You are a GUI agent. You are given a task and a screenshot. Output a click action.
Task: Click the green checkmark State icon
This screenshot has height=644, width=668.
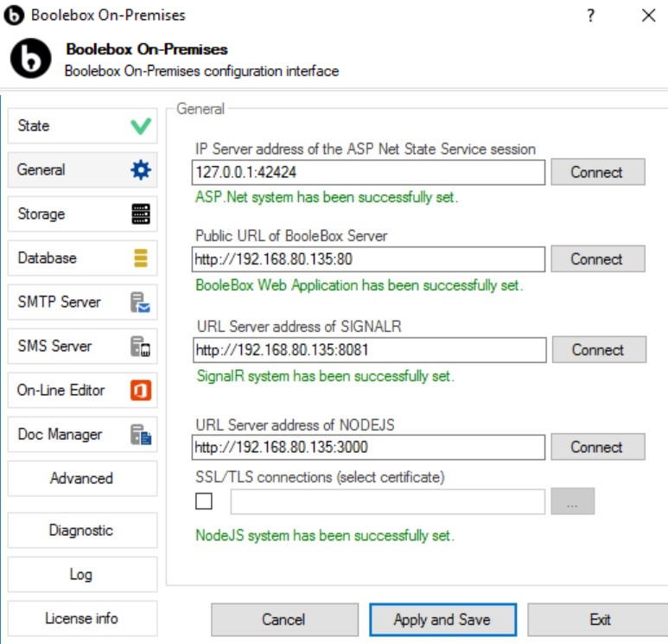(141, 126)
